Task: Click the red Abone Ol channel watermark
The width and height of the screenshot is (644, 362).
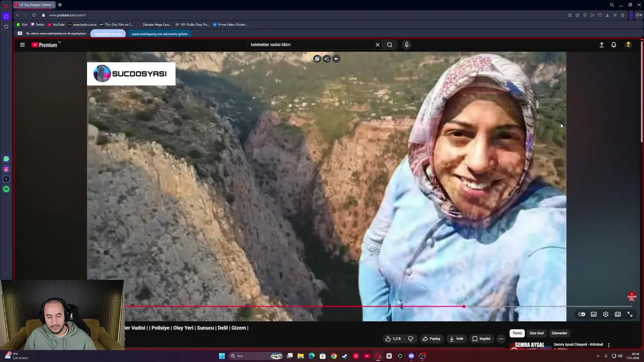Action: [x=631, y=297]
